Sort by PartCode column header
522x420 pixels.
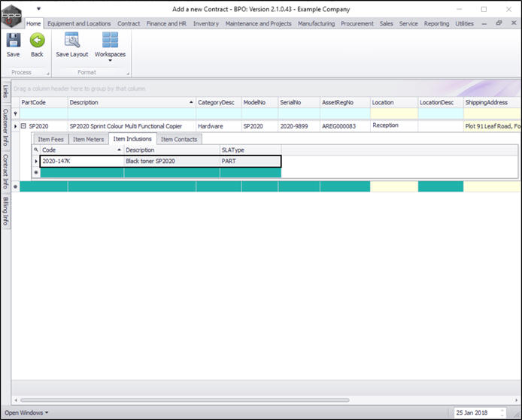pos(44,102)
